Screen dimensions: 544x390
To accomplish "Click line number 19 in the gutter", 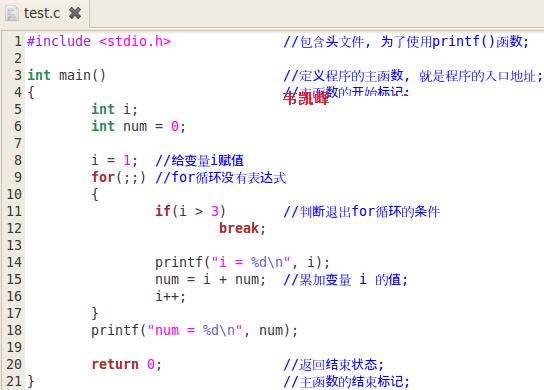I will (x=14, y=347).
